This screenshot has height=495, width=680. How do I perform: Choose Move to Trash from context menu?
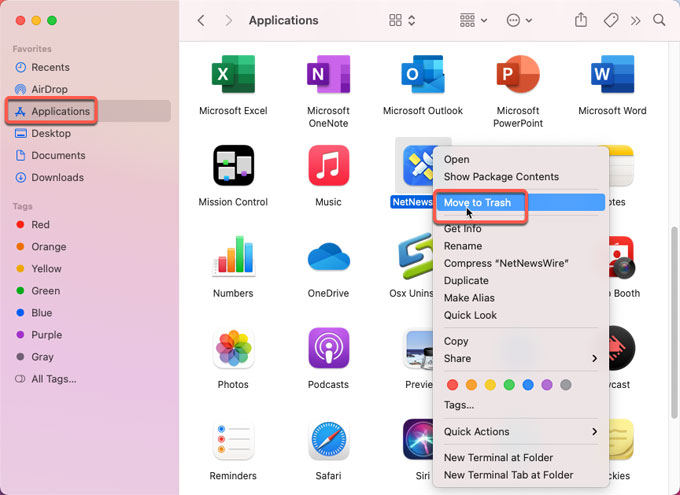pyautogui.click(x=478, y=203)
